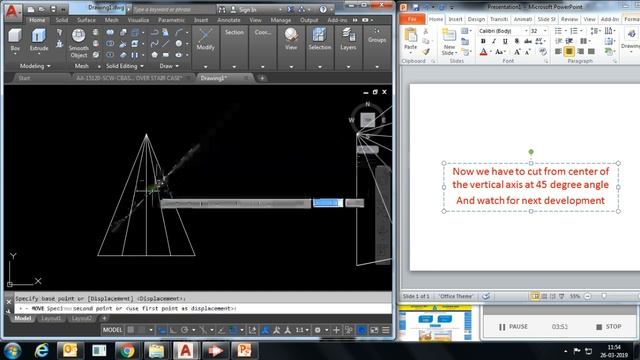Viewport: 640px width, 360px height.
Task: Click the Clear Formatting icon in PowerPoint
Action: [542, 52]
